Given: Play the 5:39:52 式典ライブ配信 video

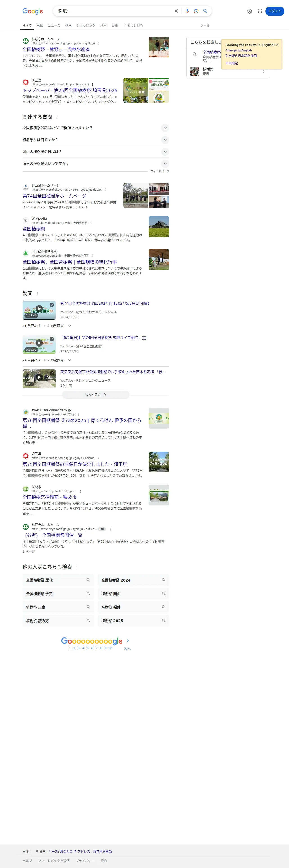Looking at the screenshot, I should [39, 344].
